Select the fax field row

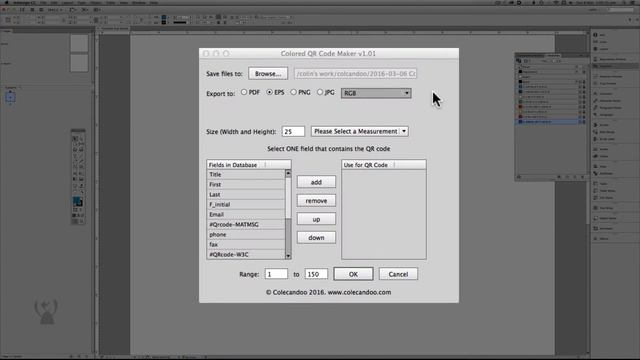(x=246, y=244)
